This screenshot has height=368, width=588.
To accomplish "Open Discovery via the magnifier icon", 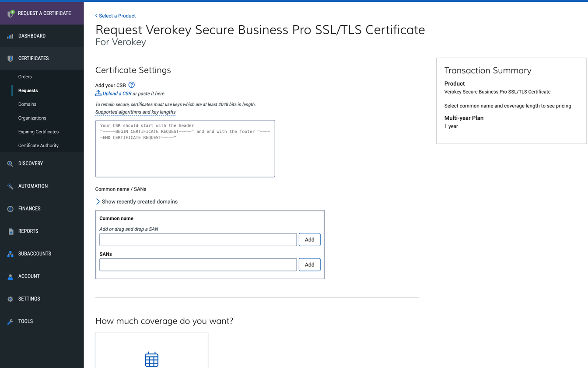I will 10,163.
